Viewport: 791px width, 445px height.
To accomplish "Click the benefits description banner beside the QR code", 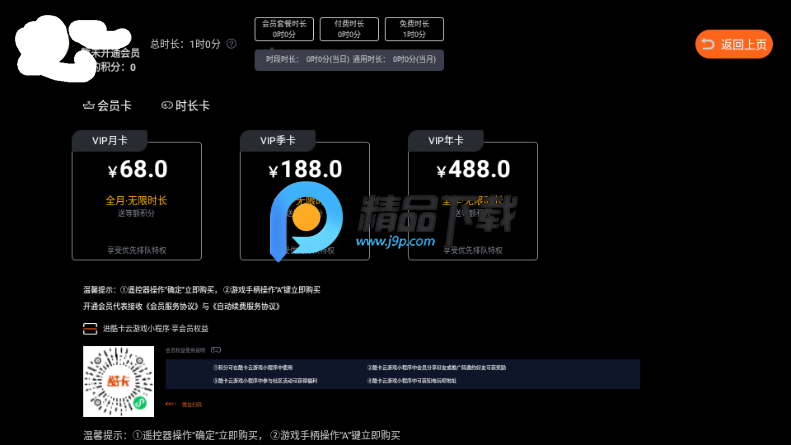I will point(403,374).
